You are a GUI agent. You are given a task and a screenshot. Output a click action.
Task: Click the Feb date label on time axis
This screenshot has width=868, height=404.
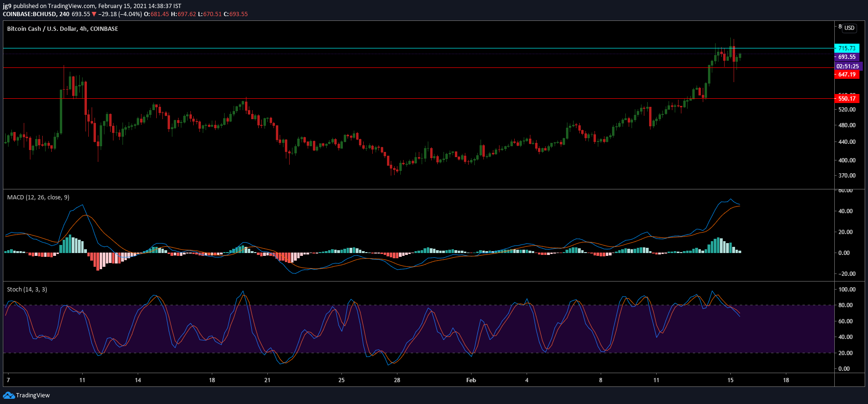(471, 380)
